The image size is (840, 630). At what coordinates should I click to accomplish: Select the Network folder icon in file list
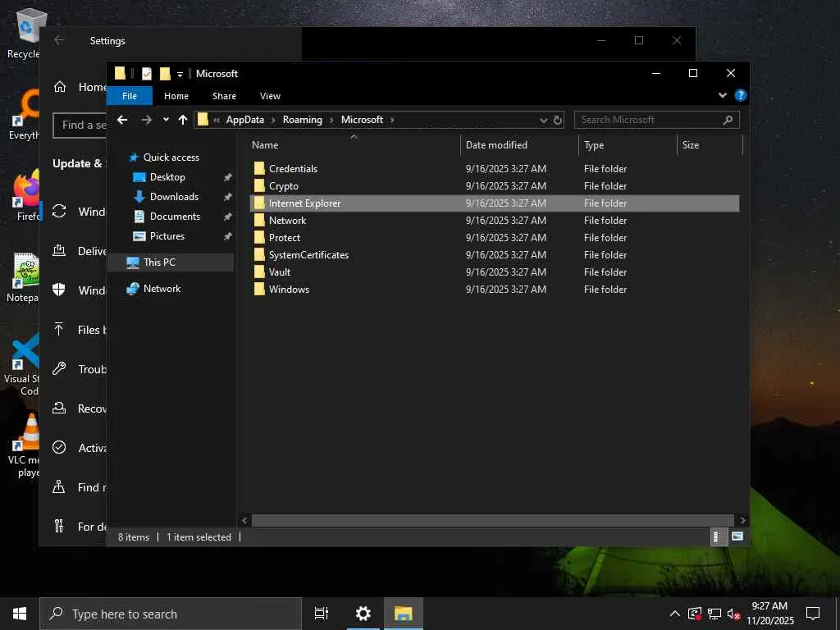259,220
